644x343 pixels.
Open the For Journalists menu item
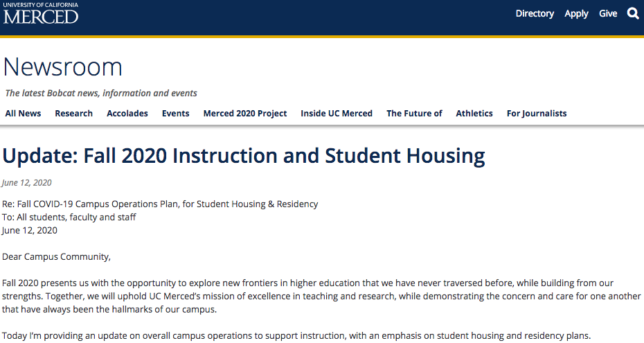(537, 114)
